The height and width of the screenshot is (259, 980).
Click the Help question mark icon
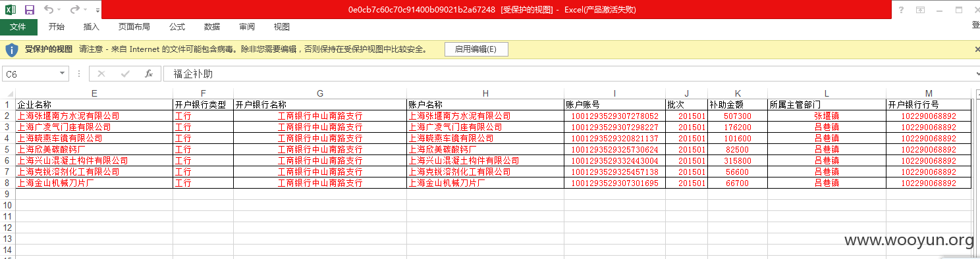click(x=901, y=10)
